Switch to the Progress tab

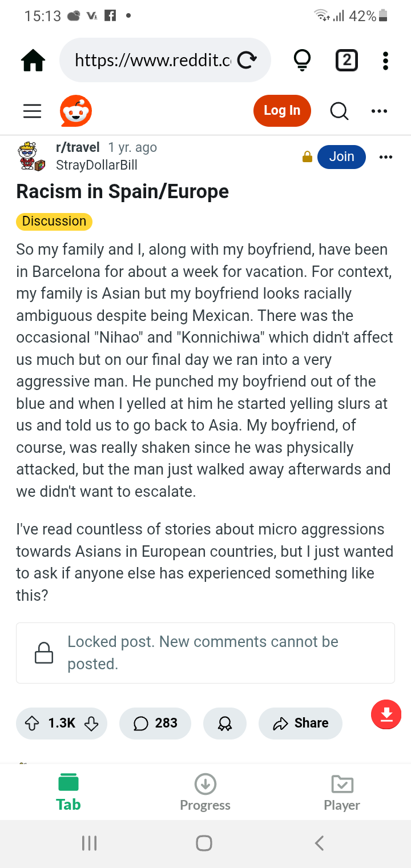click(x=205, y=793)
